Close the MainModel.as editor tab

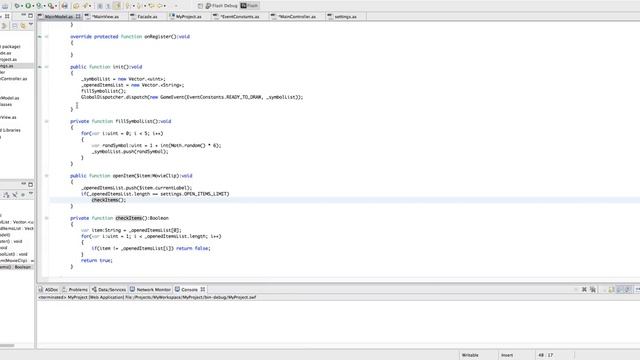click(78, 16)
